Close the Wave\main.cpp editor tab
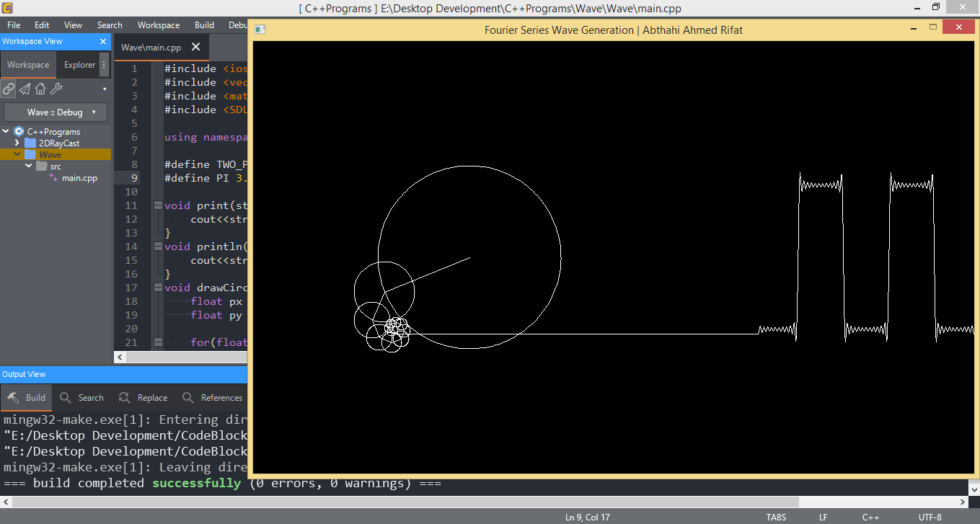Screen dimensions: 980x524 (195, 48)
